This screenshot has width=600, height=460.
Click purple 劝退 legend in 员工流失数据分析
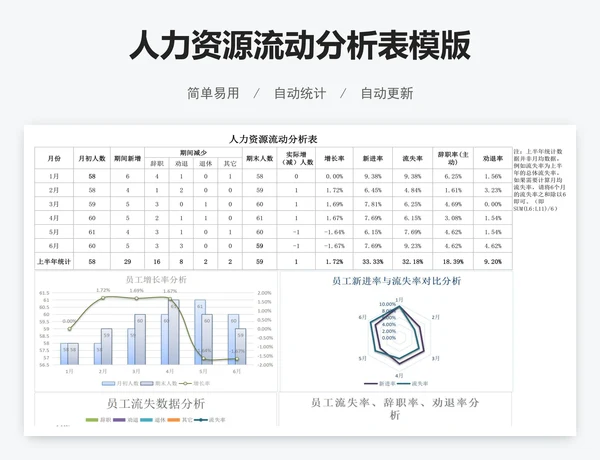point(126,420)
